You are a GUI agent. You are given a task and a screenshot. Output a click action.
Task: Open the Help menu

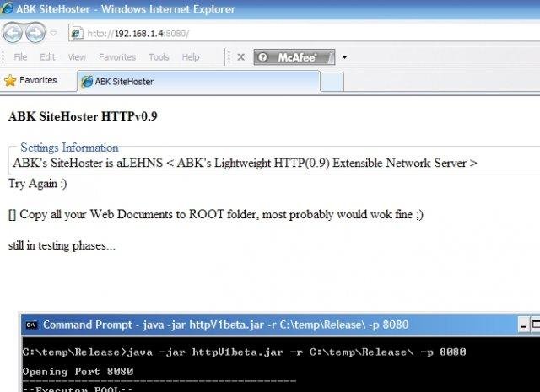tap(191, 56)
